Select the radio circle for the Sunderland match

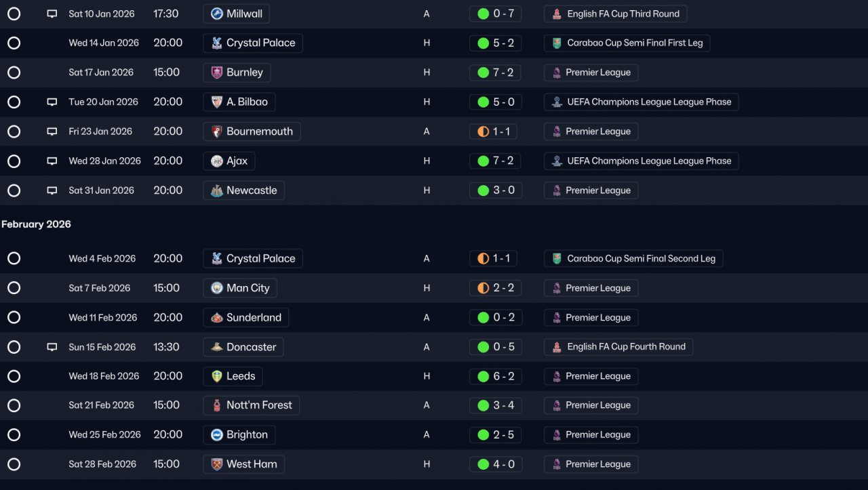pyautogui.click(x=14, y=317)
